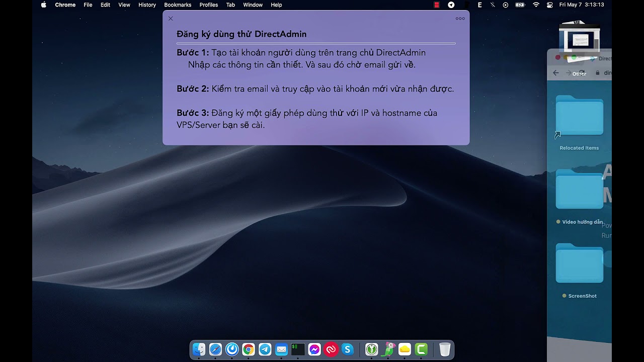The image size is (644, 362).
Task: Check battery status in menu bar
Action: click(x=520, y=5)
